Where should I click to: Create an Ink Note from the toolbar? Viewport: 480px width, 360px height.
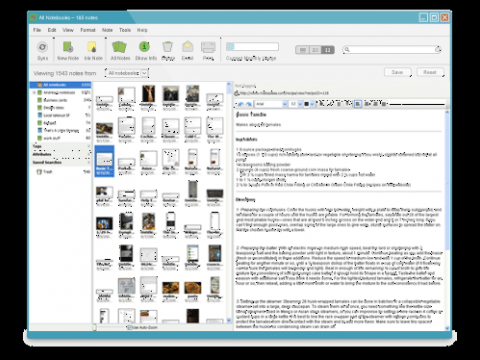click(92, 47)
